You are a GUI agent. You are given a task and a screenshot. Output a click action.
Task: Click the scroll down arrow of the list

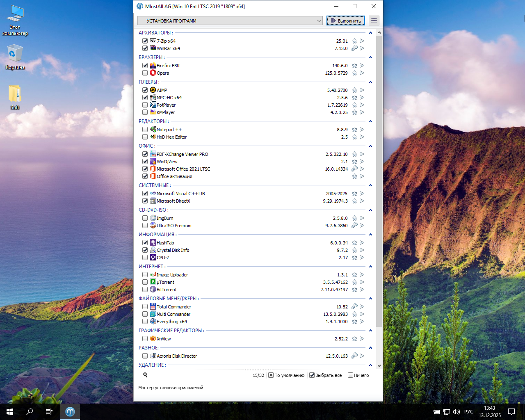[x=379, y=365]
